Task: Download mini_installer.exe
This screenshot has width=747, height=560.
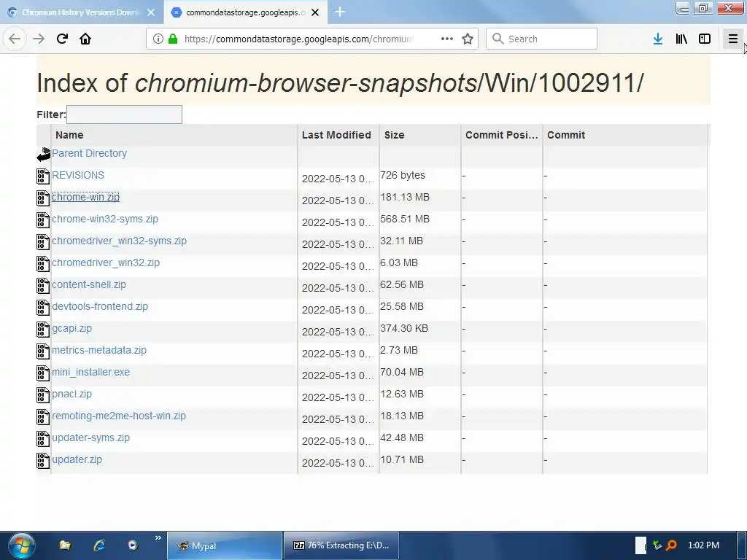Action: pos(91,373)
